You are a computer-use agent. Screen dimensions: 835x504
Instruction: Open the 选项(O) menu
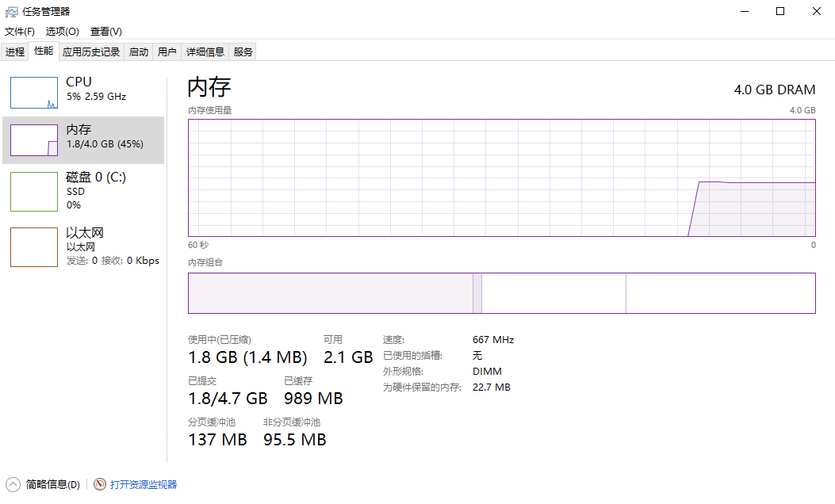(63, 32)
